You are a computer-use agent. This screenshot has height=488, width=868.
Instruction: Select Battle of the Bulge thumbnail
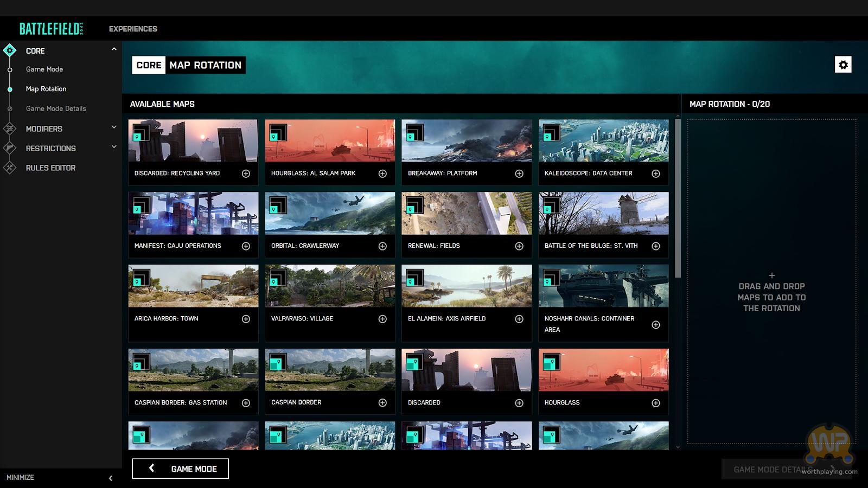(x=603, y=213)
